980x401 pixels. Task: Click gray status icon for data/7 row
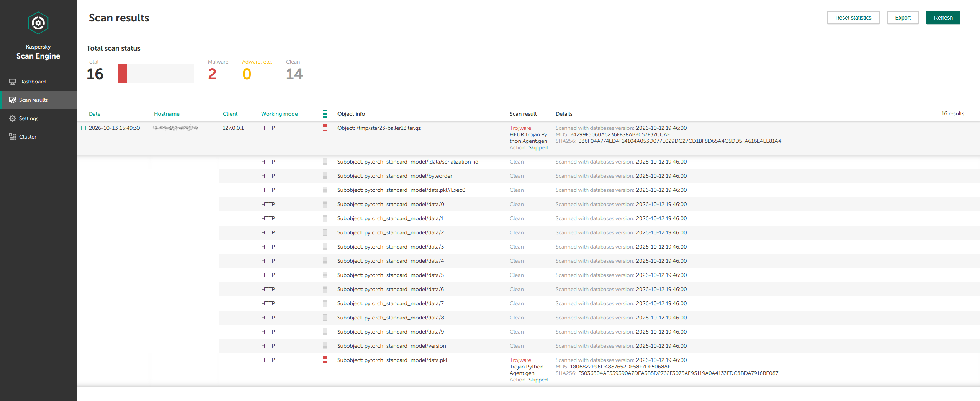coord(325,303)
